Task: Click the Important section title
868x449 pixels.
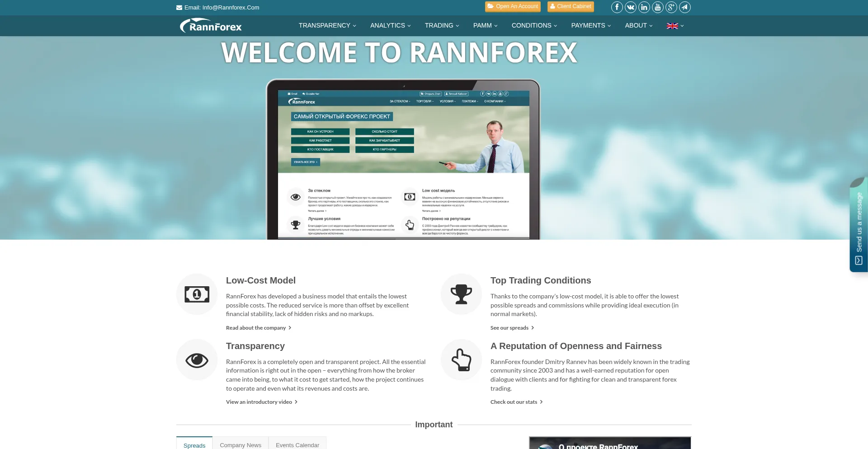Action: (434, 425)
